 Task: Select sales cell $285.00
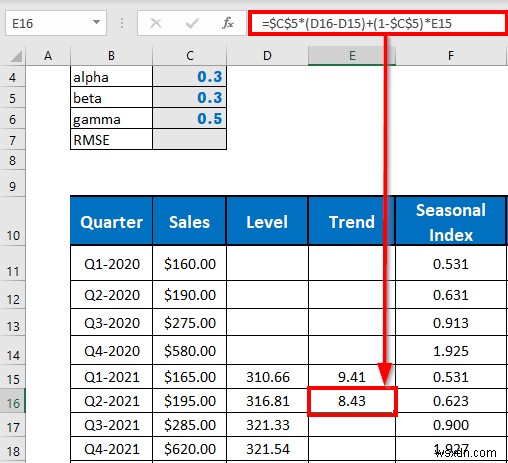pos(189,425)
